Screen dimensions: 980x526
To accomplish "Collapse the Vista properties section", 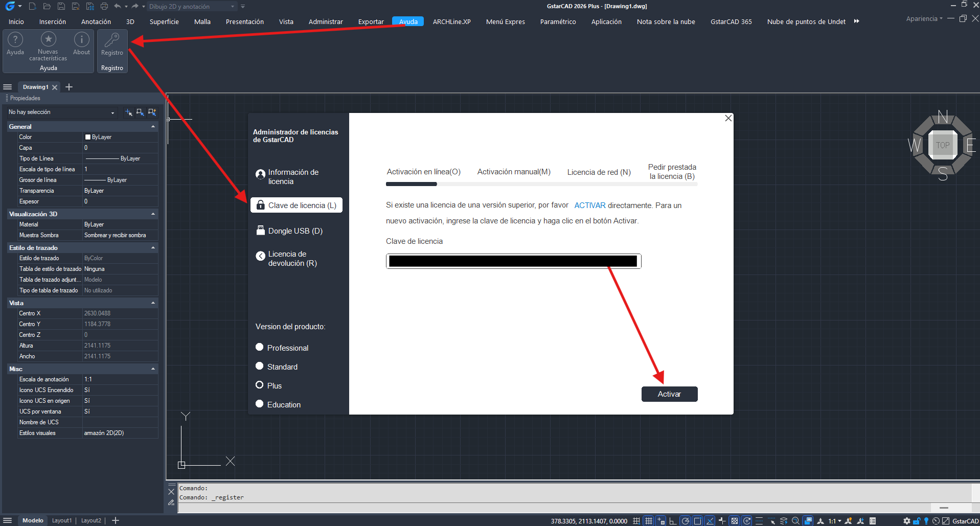I will 153,303.
